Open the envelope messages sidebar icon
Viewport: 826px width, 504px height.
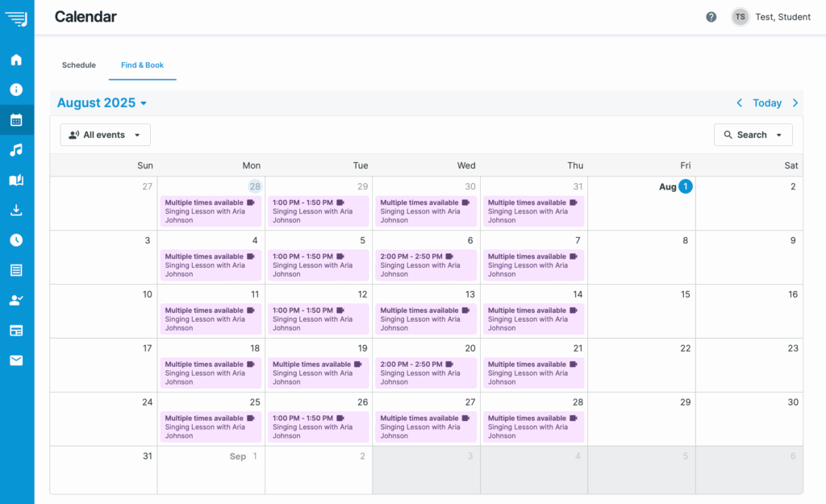pyautogui.click(x=16, y=360)
